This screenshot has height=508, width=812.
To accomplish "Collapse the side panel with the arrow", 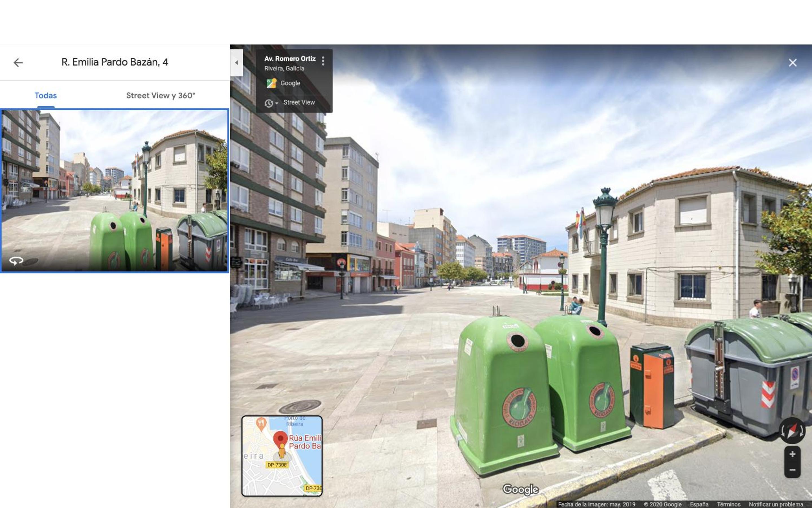I will click(236, 62).
